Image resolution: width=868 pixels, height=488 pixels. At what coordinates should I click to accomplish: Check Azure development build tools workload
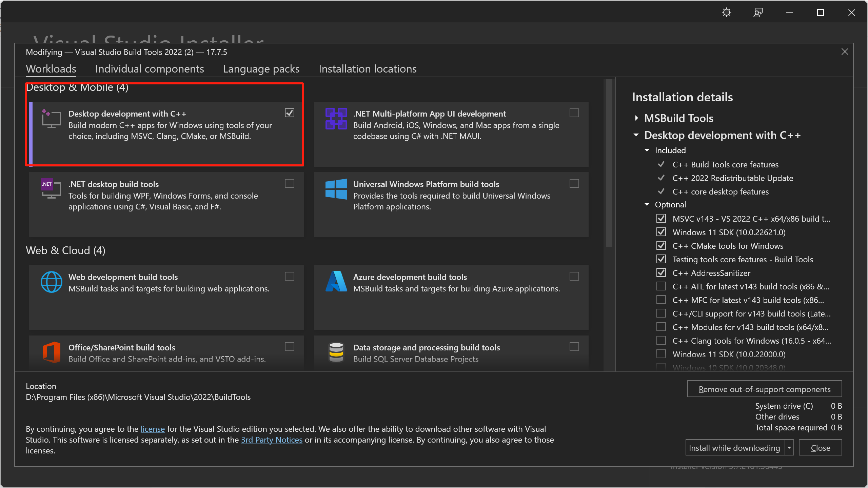(574, 276)
